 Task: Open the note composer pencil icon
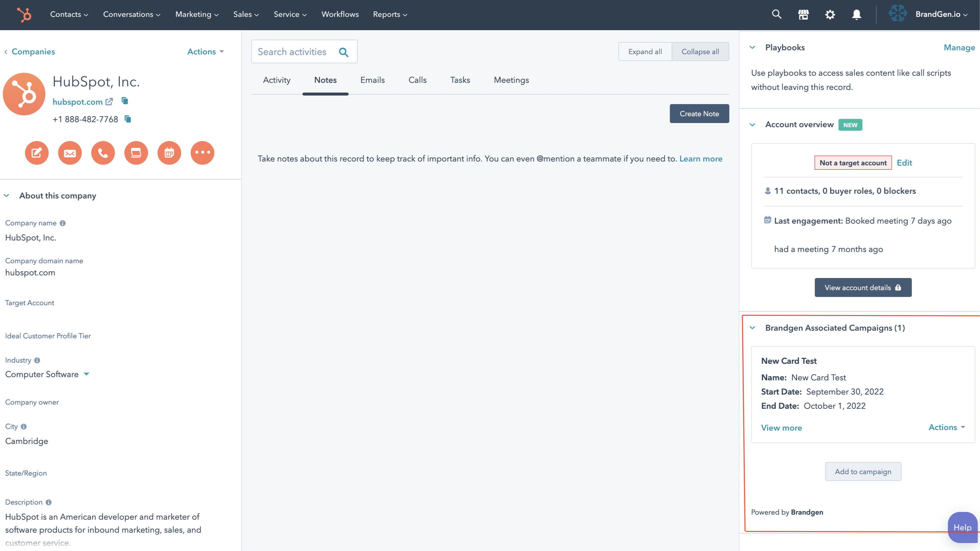[36, 153]
